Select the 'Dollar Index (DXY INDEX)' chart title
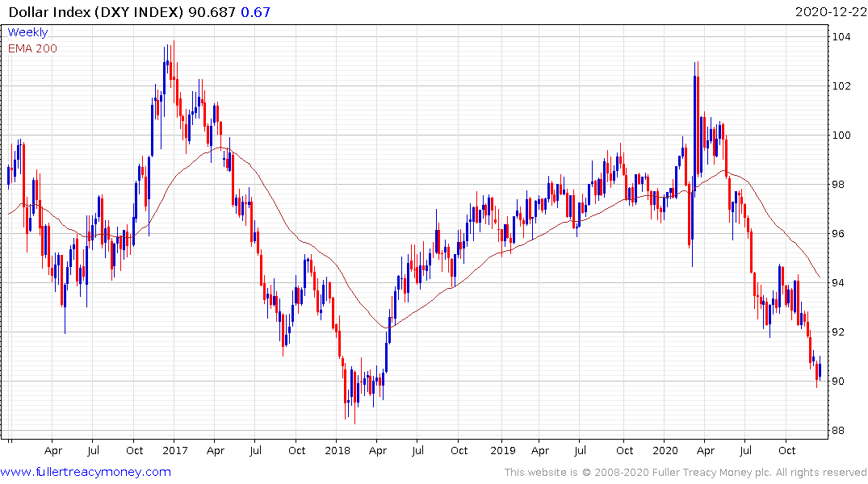Image resolution: width=868 pixels, height=484 pixels. click(95, 12)
